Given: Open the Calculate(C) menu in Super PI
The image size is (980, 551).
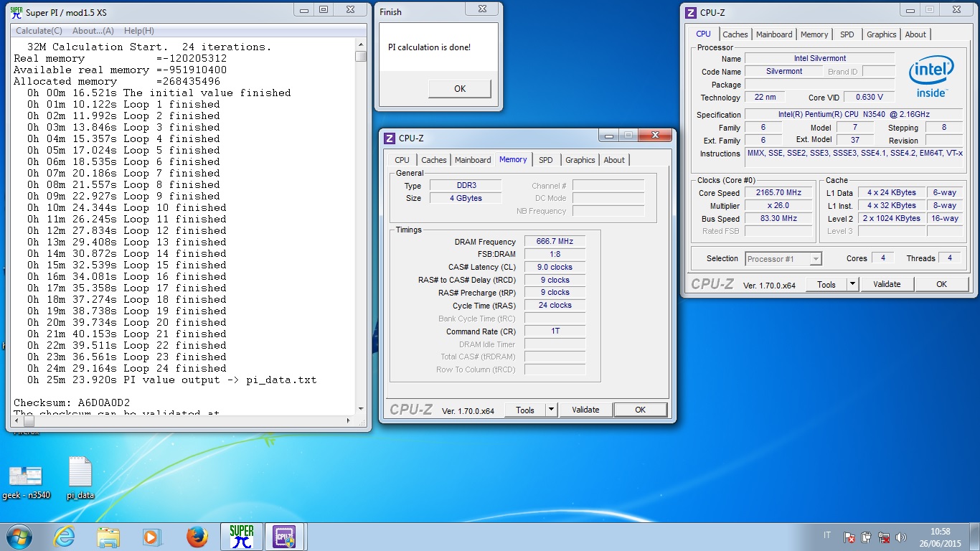Looking at the screenshot, I should coord(39,31).
